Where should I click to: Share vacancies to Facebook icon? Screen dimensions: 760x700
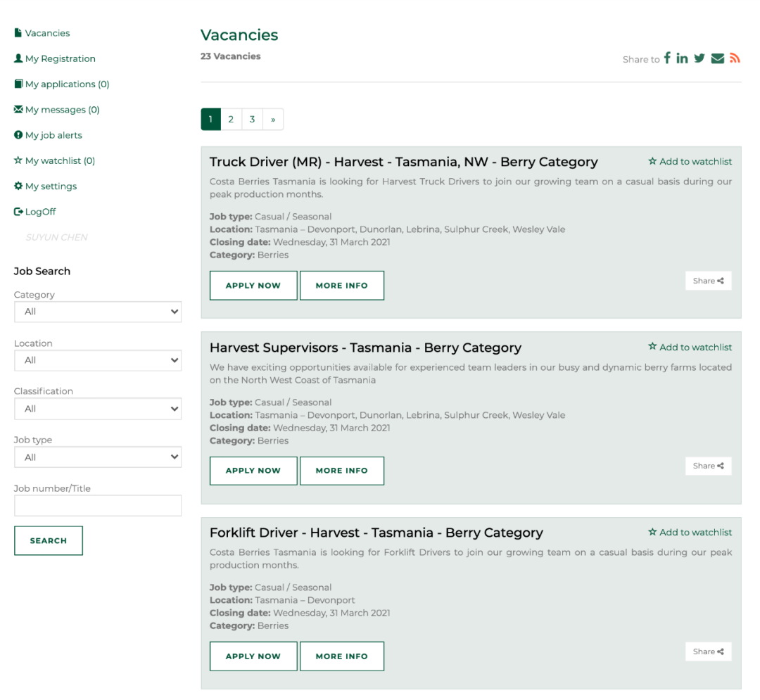[x=667, y=58]
